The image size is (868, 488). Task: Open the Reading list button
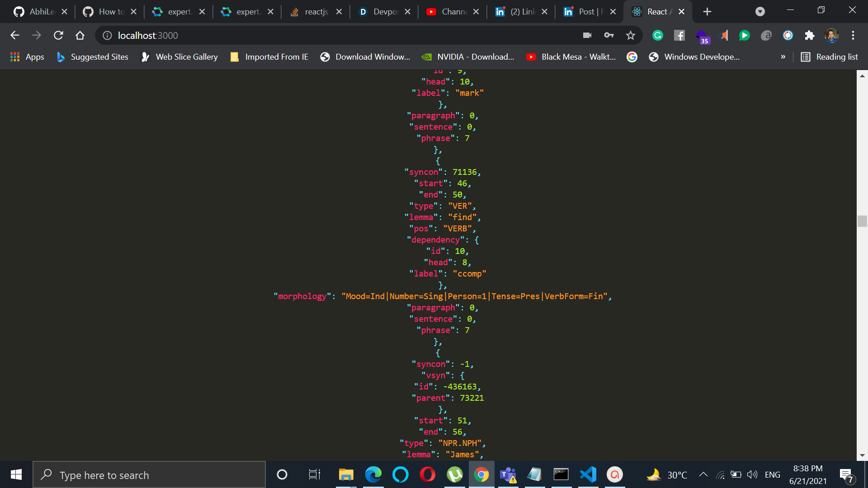830,57
